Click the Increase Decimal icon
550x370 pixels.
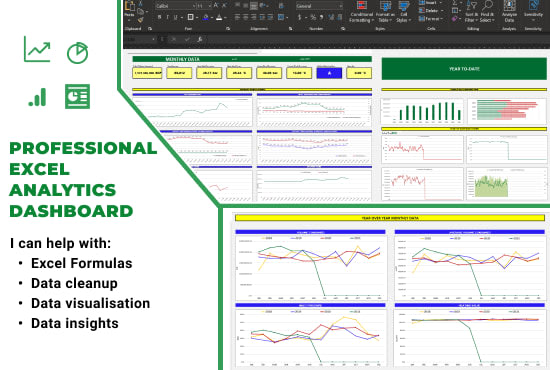(x=331, y=17)
